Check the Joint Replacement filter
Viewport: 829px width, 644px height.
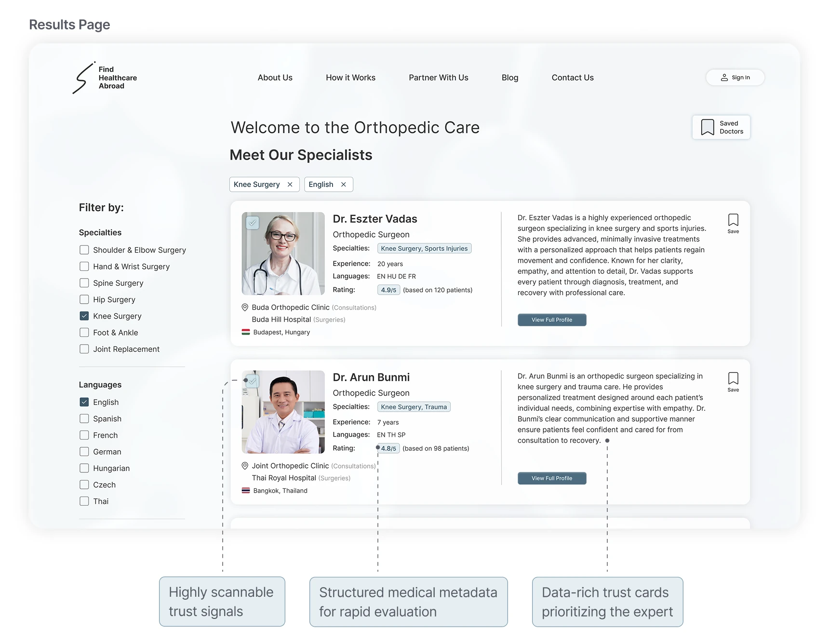tap(84, 349)
